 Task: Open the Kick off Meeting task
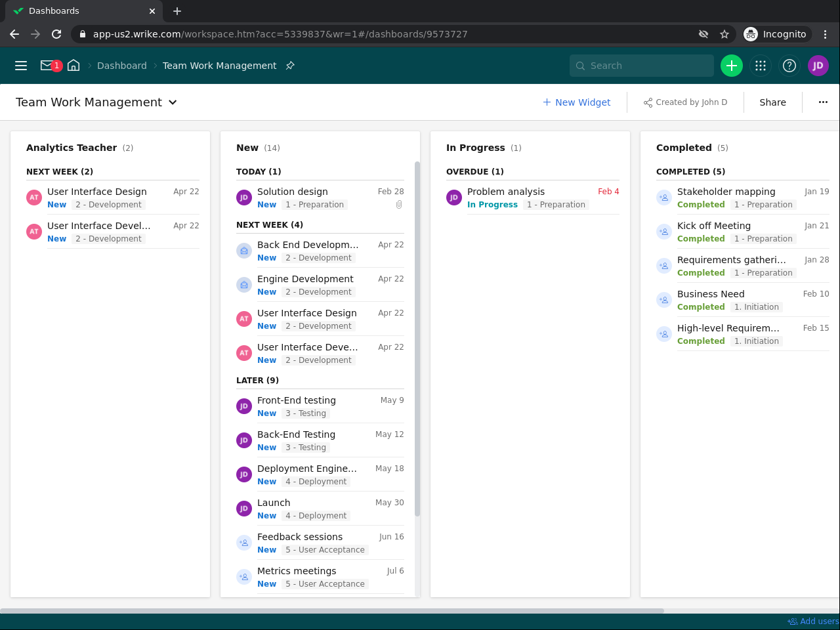714,226
